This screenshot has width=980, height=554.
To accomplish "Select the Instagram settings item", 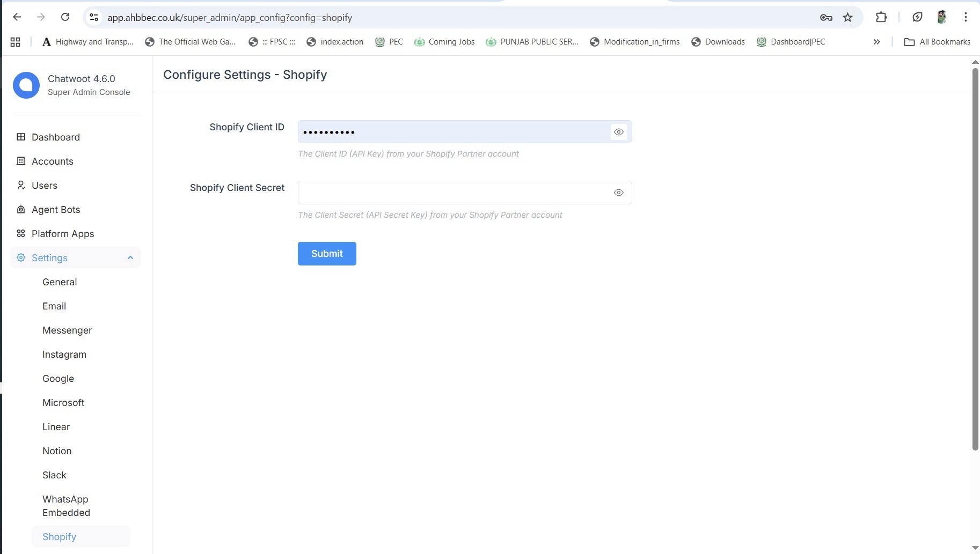I will click(64, 354).
